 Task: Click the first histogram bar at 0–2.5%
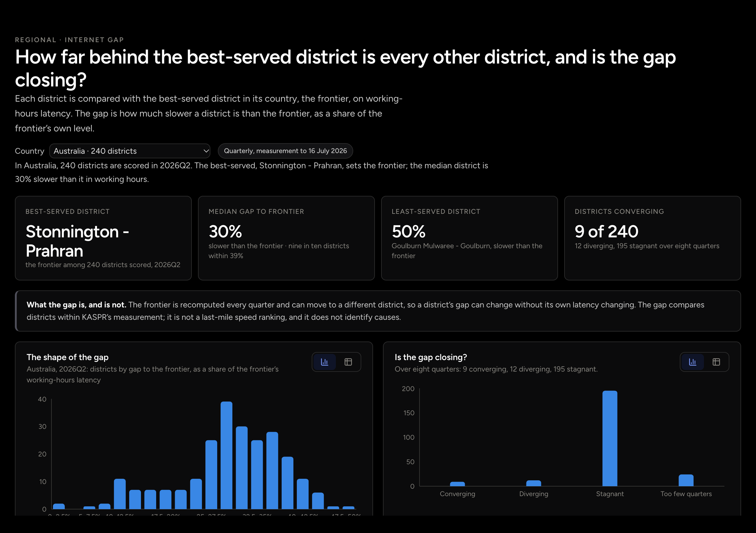(59, 506)
